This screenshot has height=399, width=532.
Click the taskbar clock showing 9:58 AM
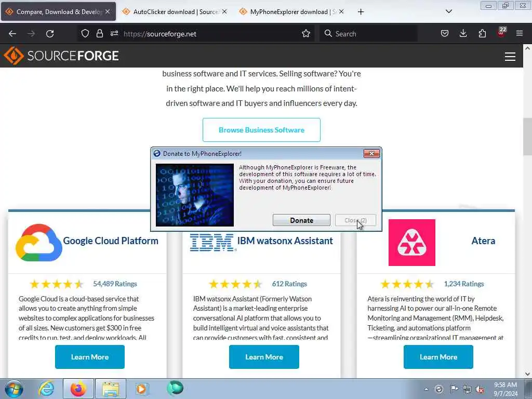[505, 389]
